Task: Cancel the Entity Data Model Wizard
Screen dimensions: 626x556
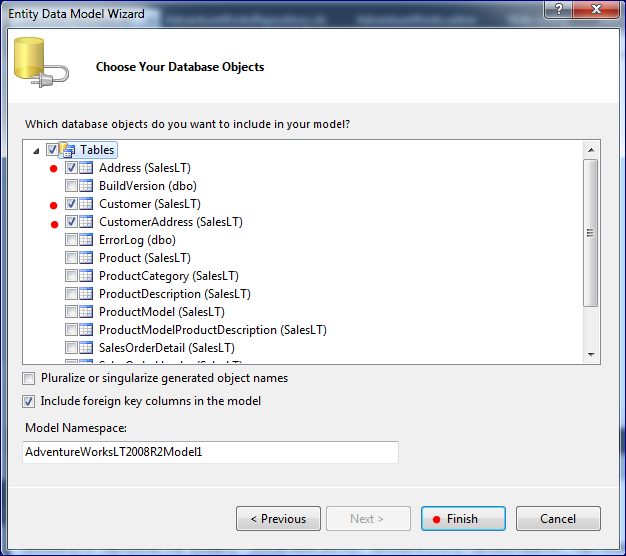Action: 558,518
